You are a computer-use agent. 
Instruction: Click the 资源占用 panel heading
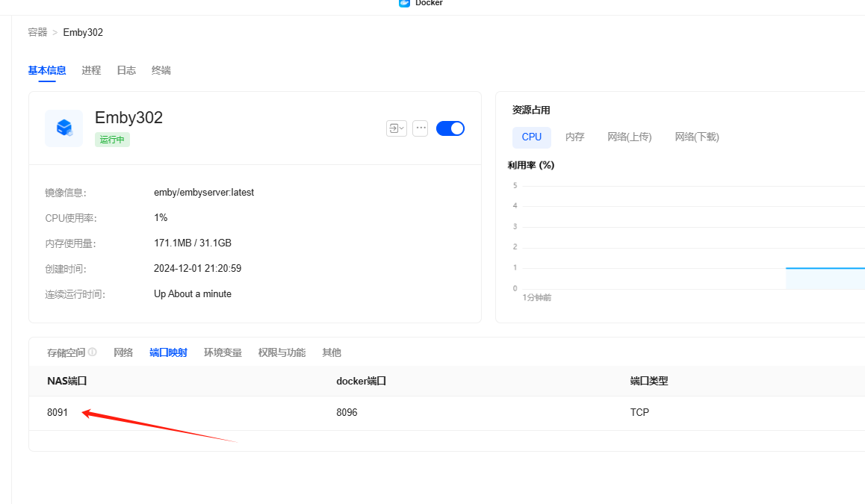[x=530, y=111]
